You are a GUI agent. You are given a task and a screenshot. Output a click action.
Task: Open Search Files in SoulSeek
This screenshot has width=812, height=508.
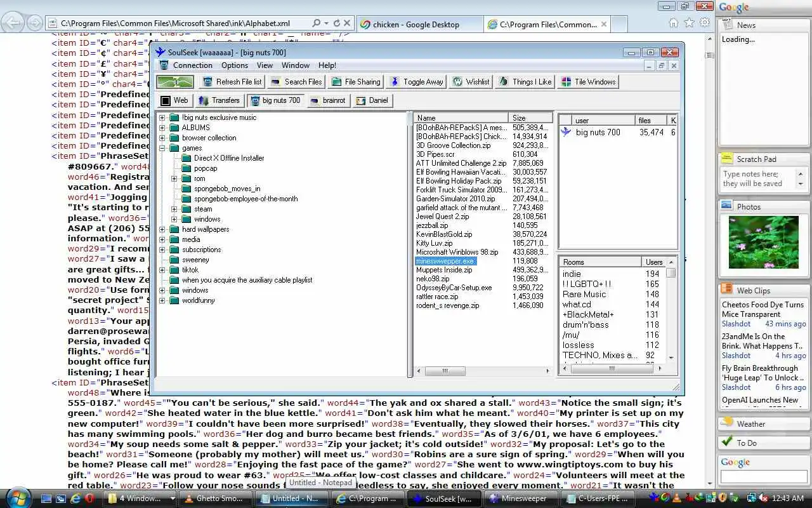pyautogui.click(x=296, y=81)
